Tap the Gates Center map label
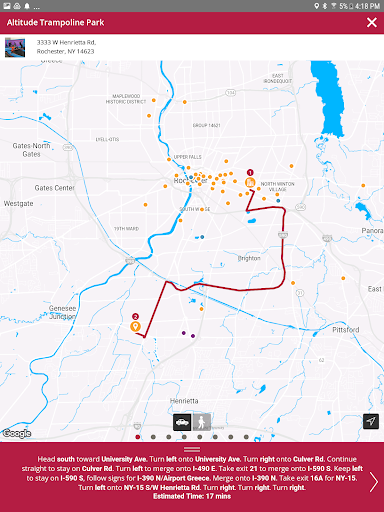Image resolution: width=384 pixels, height=512 pixels. (x=55, y=188)
